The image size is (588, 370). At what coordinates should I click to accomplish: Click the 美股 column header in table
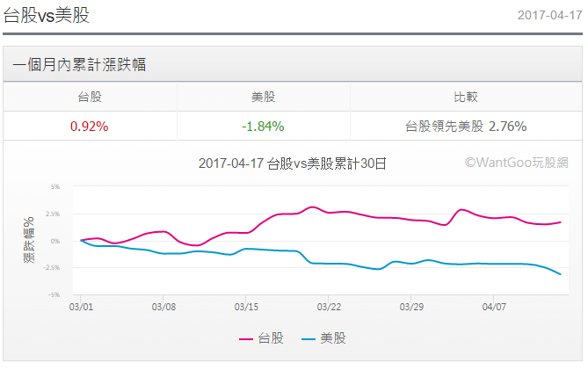(x=264, y=98)
